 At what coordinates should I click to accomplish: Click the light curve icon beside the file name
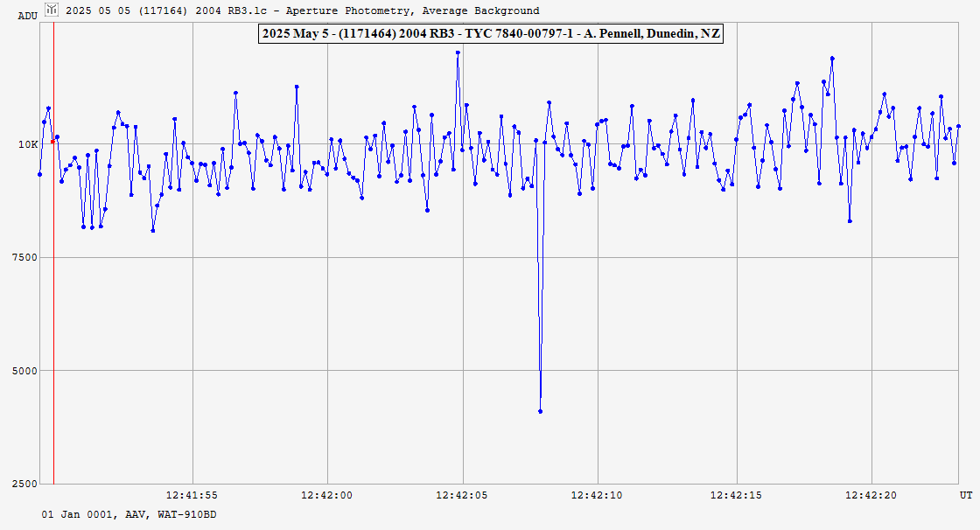click(x=52, y=10)
